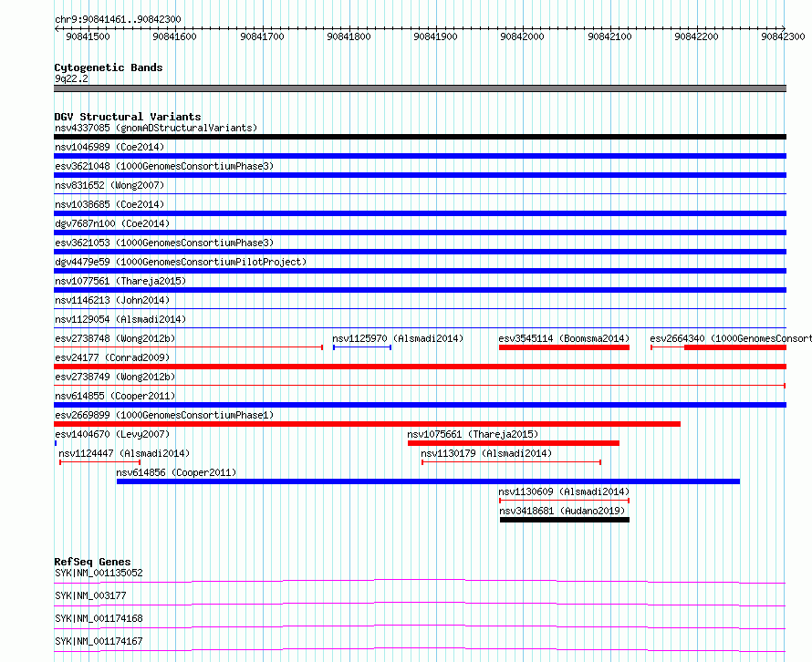The width and height of the screenshot is (812, 662).
Task: Select the blue nsv614856 variant bar
Action: pyautogui.click(x=428, y=481)
